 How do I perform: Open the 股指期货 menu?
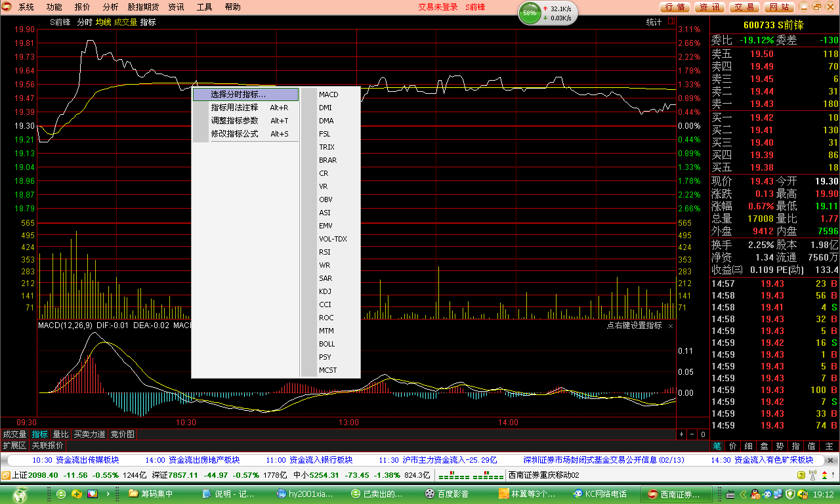[x=144, y=7]
